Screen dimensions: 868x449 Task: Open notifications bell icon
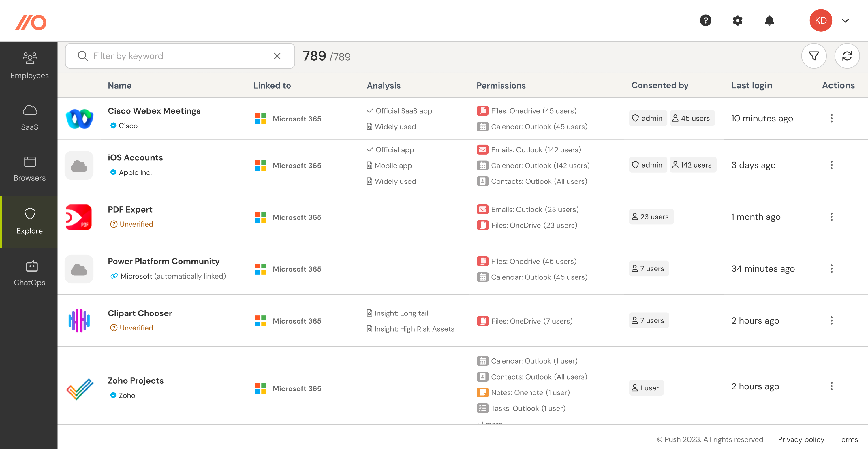(x=769, y=20)
